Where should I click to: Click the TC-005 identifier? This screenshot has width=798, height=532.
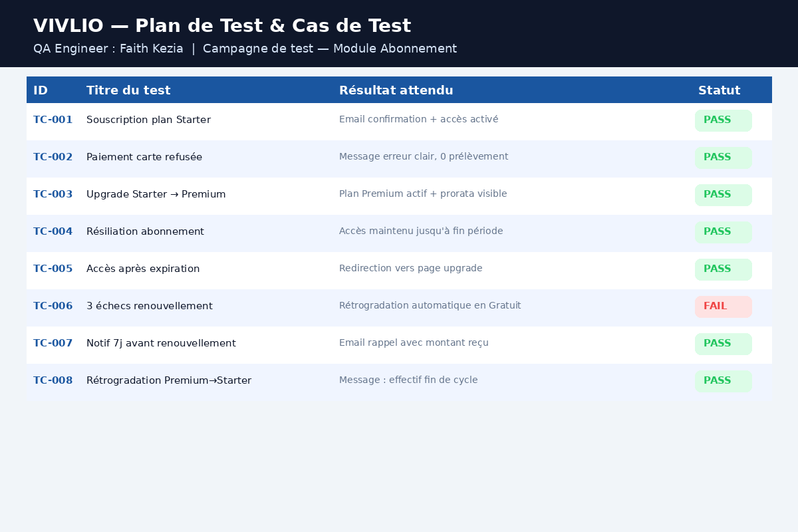click(x=53, y=269)
